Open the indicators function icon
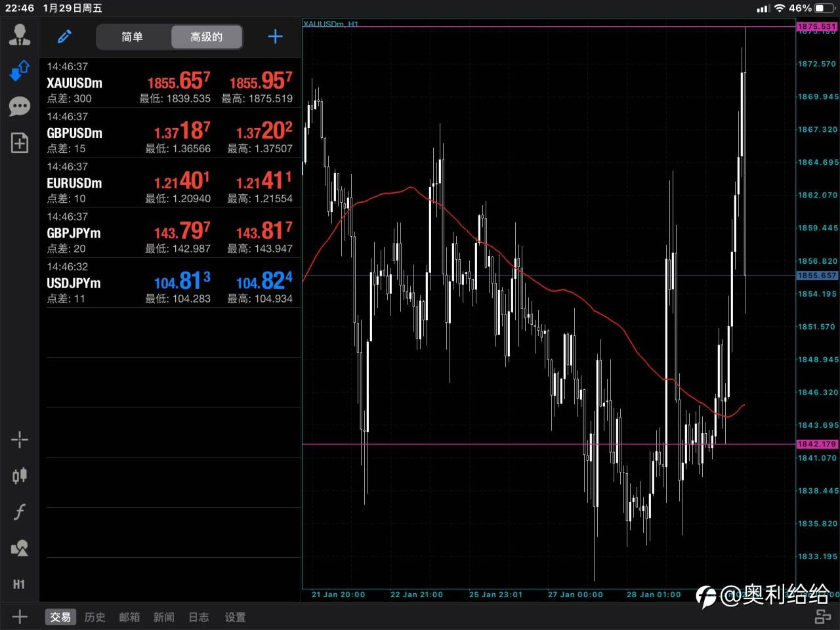840x630 pixels. [20, 511]
